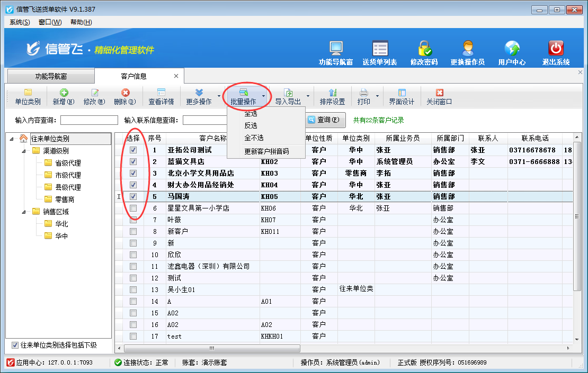588x373 pixels.
Task: Click the horizontal scrollbar under the table
Action: click(212, 348)
